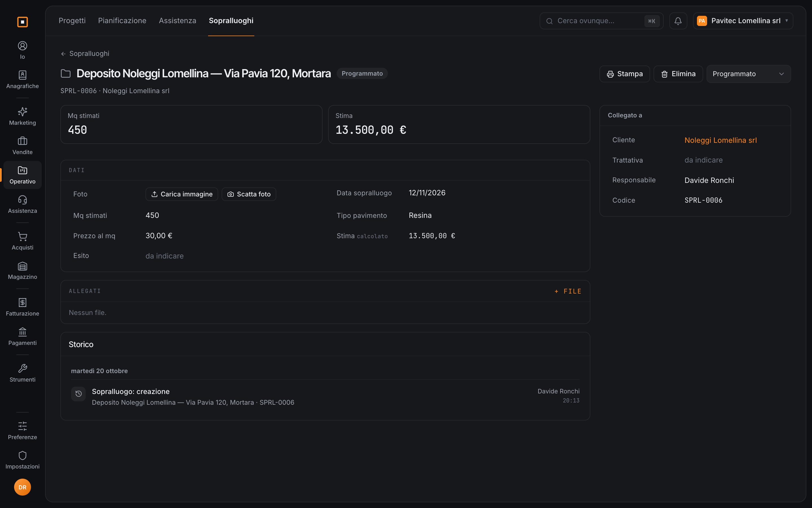Select the Sopralluoghi tab

(231, 21)
